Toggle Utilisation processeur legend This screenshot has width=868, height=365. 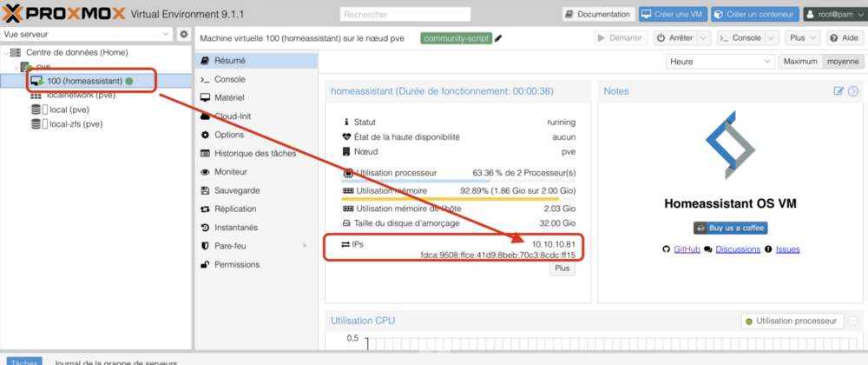click(792, 321)
